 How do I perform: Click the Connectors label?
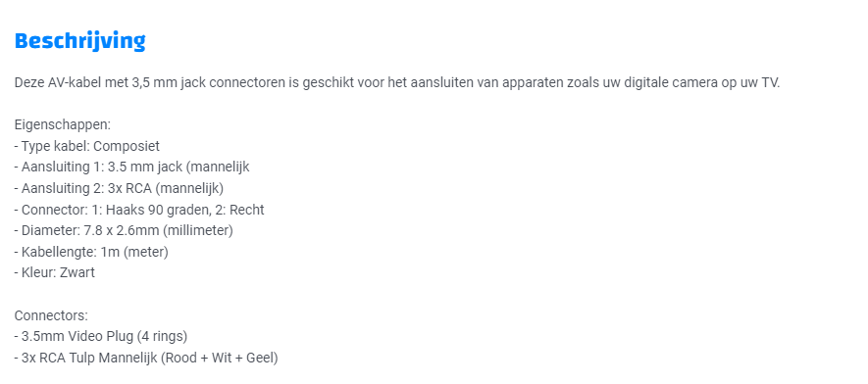[x=51, y=315]
